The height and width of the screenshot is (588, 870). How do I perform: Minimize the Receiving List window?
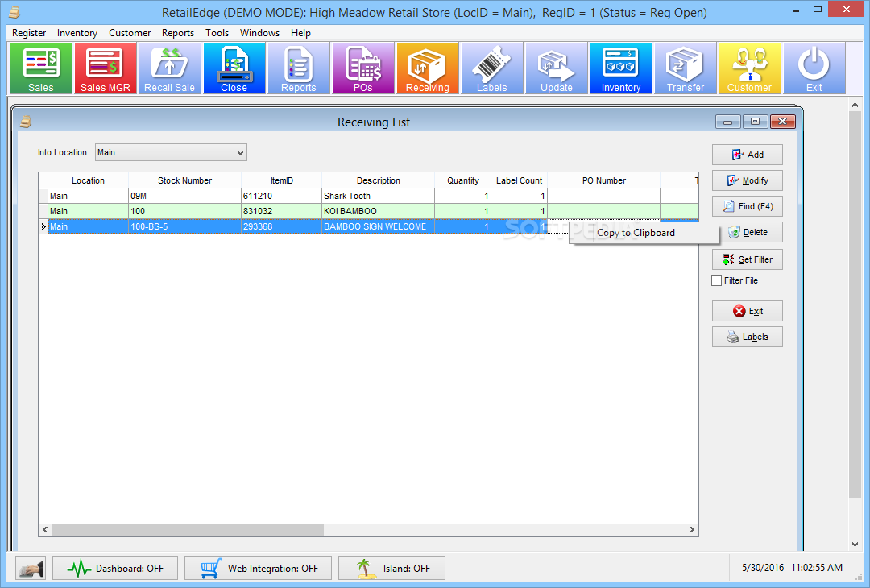(x=728, y=122)
